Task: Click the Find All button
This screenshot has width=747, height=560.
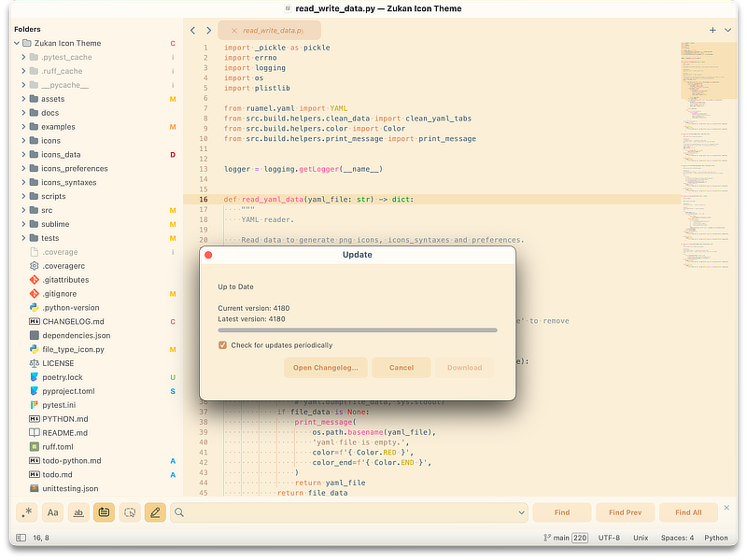Action: pyautogui.click(x=688, y=512)
